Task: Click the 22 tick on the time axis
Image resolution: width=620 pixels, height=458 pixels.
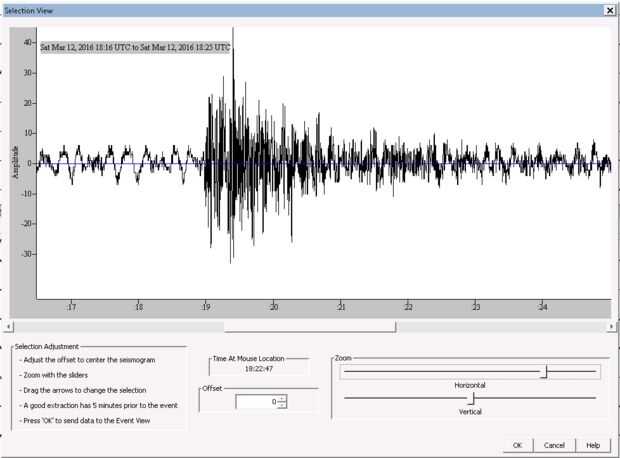Action: pyautogui.click(x=408, y=307)
